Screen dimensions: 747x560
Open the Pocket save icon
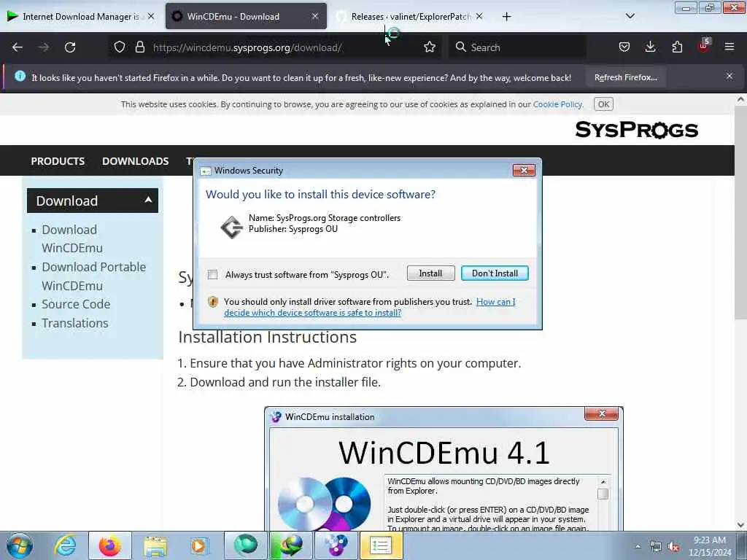tap(624, 47)
